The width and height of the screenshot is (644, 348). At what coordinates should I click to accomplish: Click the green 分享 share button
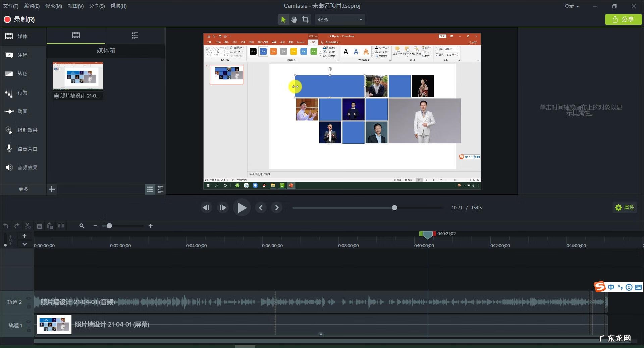point(623,19)
